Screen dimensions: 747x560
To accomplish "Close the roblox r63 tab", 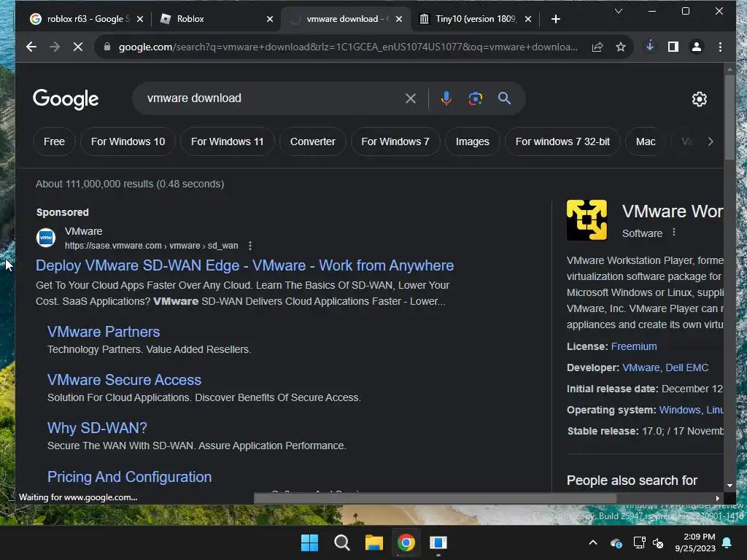I will tap(139, 19).
